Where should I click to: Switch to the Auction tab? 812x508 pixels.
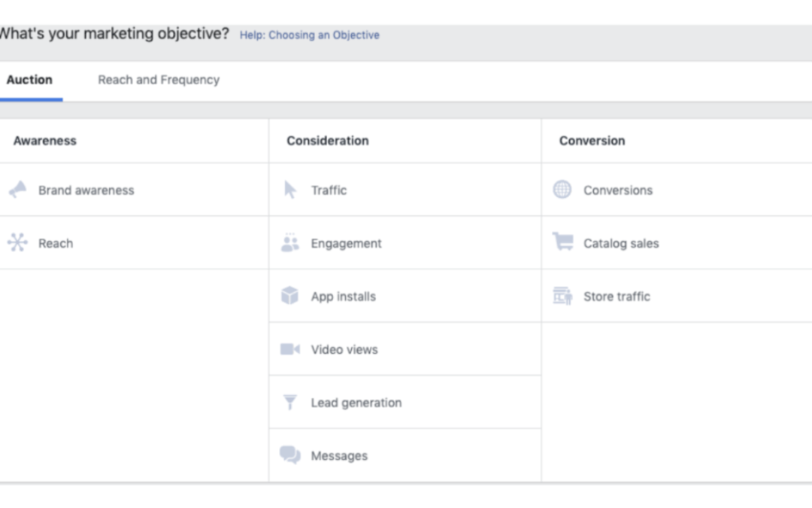[29, 80]
